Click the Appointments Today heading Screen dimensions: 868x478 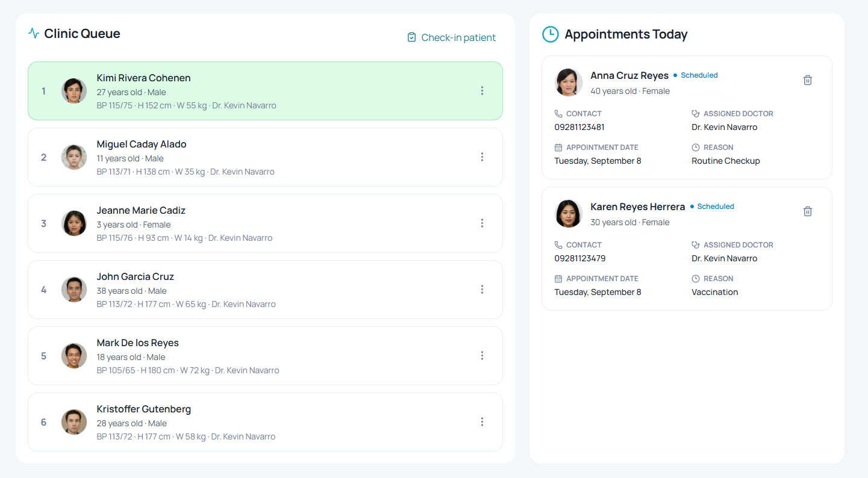[626, 34]
